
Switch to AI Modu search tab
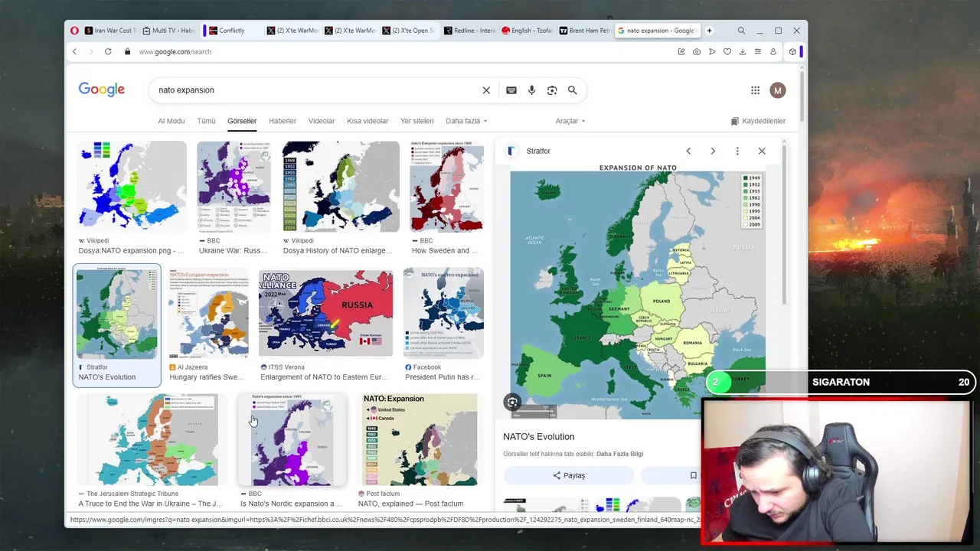tap(171, 121)
